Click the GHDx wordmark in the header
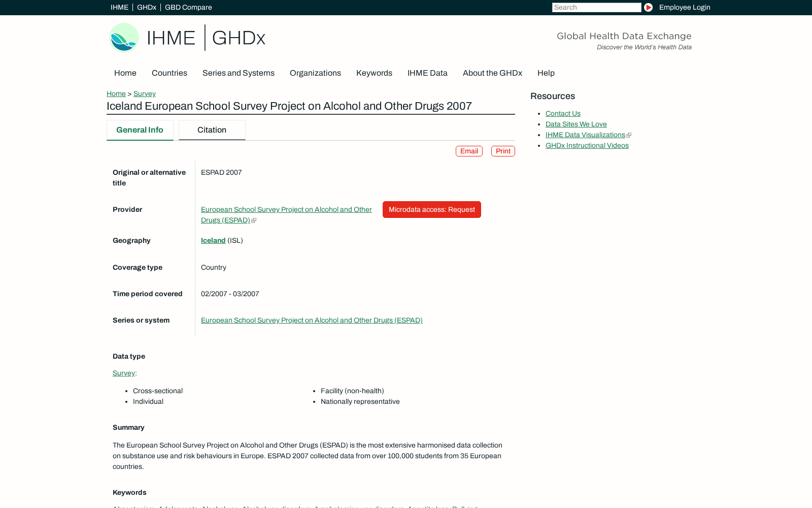This screenshot has width=812, height=508. (x=239, y=38)
